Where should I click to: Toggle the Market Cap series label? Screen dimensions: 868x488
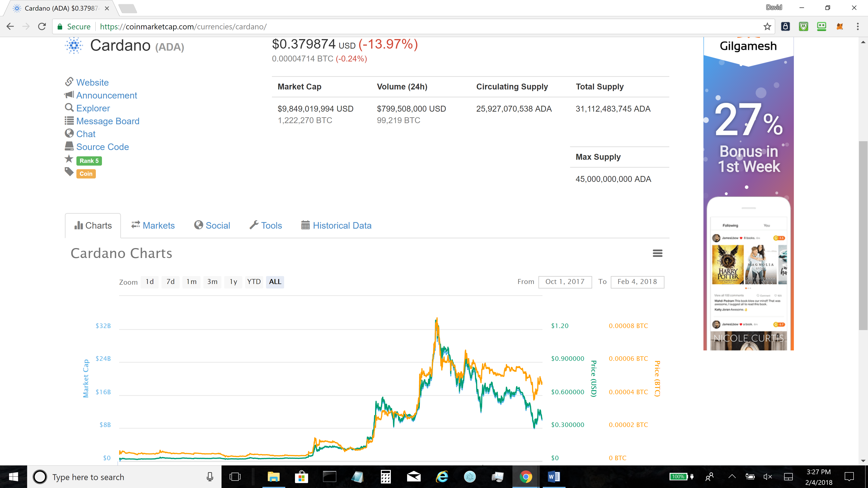(x=86, y=378)
